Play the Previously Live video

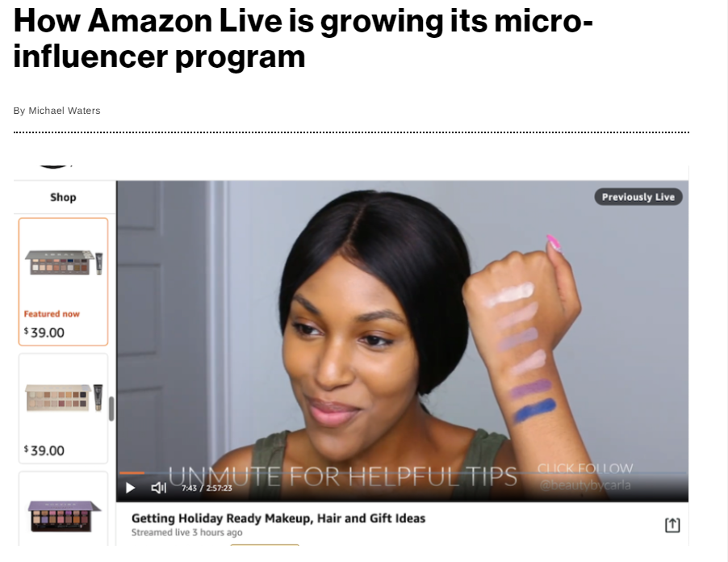[x=131, y=488]
